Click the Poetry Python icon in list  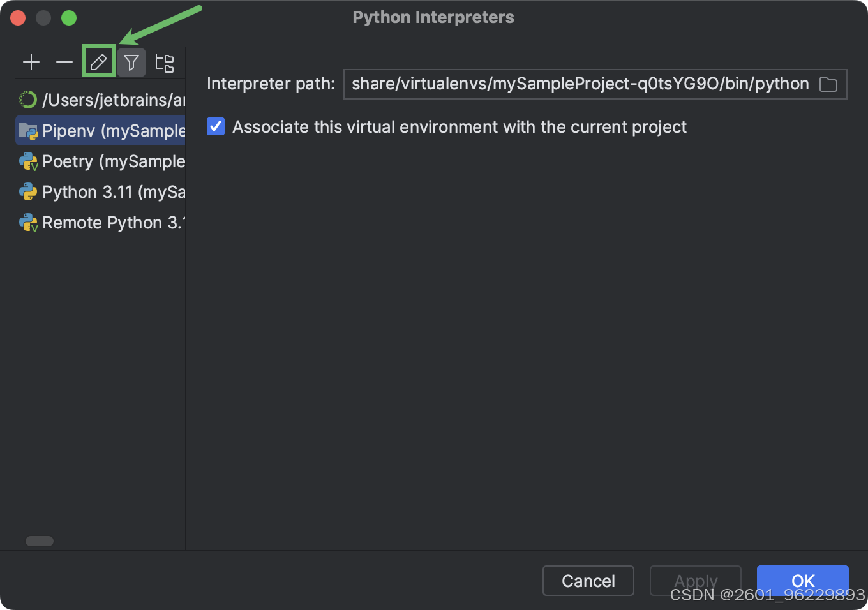tap(28, 161)
